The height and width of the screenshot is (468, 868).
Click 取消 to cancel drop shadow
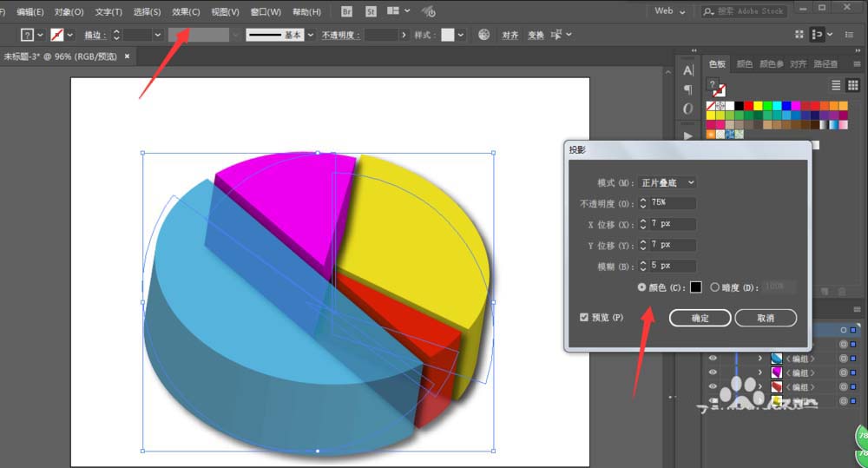point(766,318)
